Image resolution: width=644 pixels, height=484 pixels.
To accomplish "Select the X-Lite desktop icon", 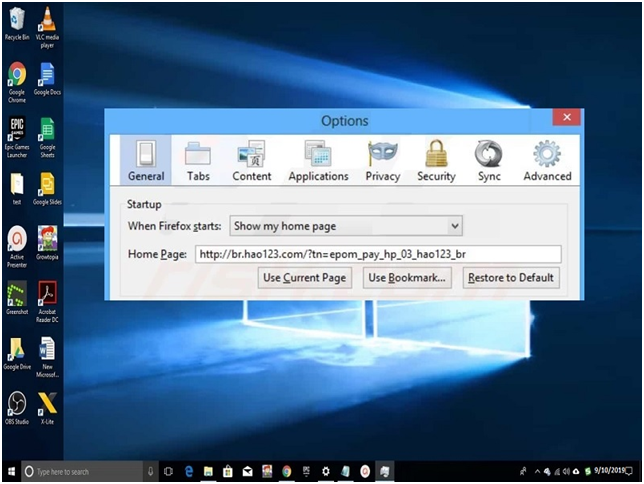I will click(47, 408).
